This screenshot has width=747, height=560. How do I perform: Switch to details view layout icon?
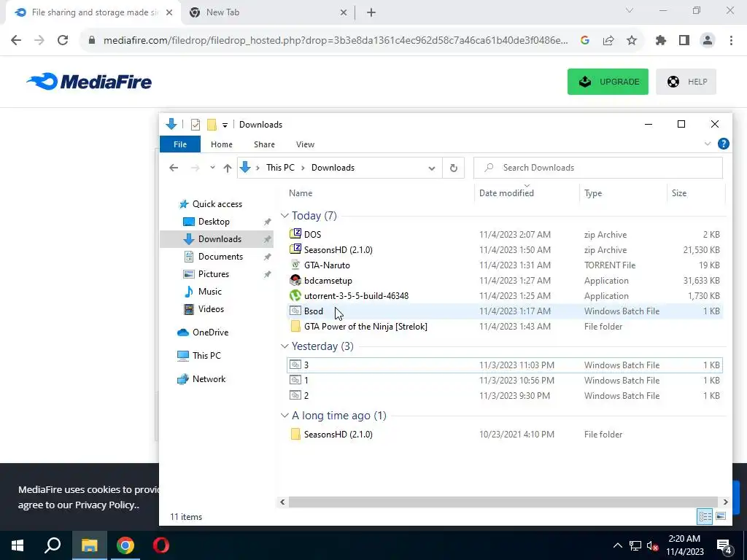coord(705,516)
